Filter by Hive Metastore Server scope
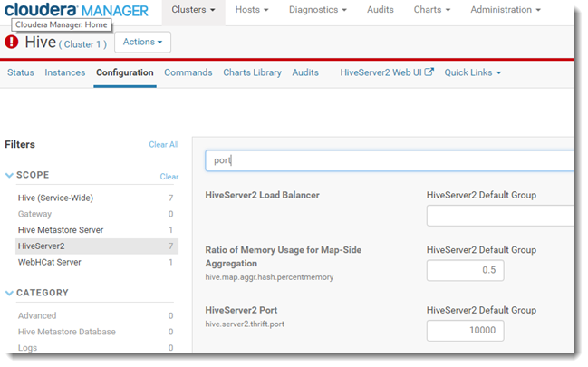This screenshot has width=588, height=367. [x=61, y=230]
